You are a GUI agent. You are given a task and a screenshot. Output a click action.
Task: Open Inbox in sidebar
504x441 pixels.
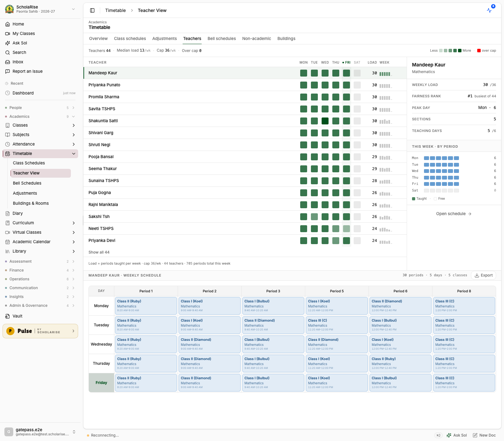pos(40,62)
